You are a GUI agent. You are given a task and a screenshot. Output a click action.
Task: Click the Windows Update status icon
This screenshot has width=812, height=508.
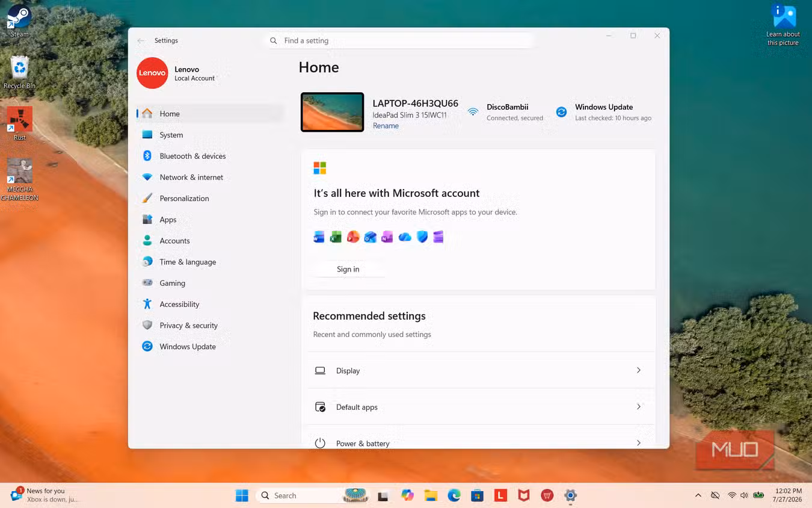(x=561, y=112)
